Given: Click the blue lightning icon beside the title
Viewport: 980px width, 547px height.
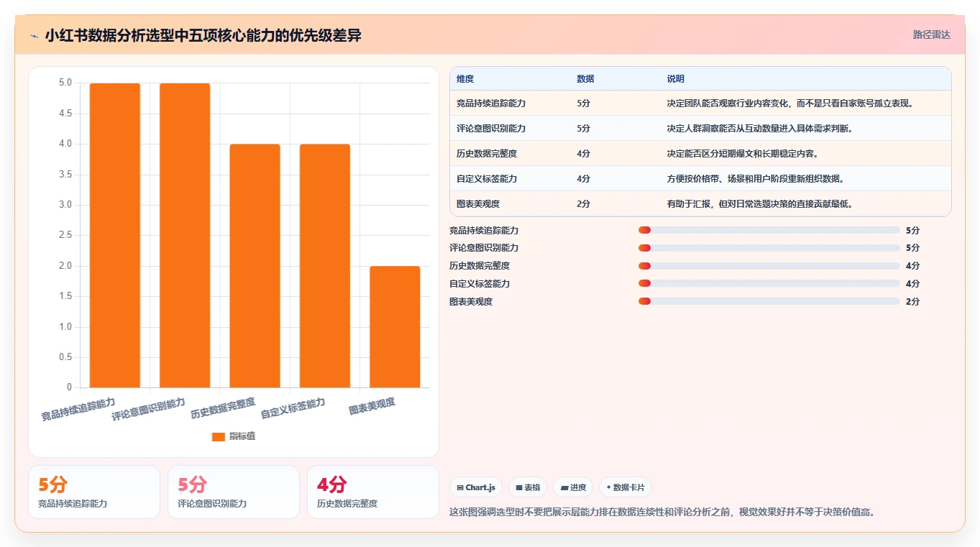Looking at the screenshot, I should click(35, 36).
